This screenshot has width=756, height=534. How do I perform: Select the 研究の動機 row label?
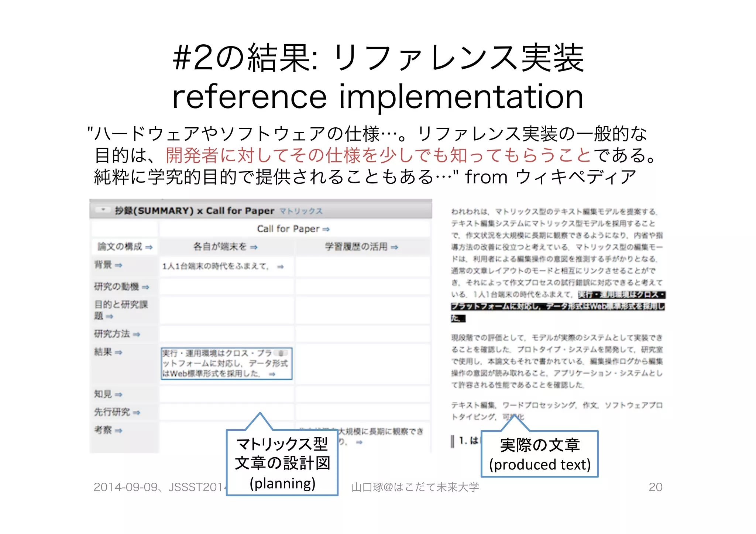(116, 286)
